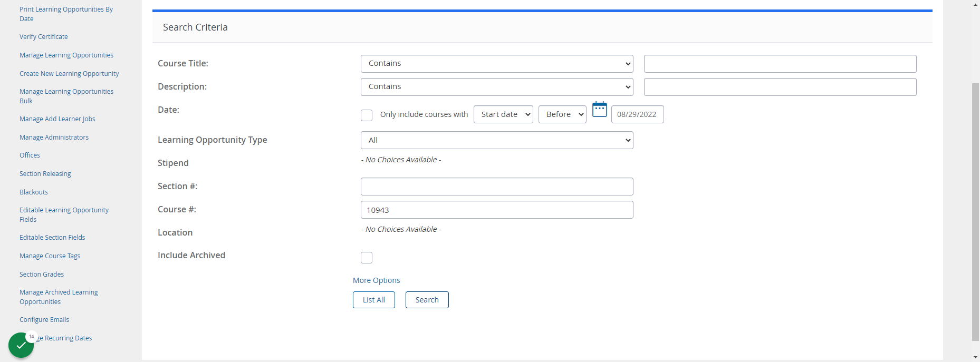Image resolution: width=980 pixels, height=362 pixels.
Task: Show More Options link
Action: (377, 280)
